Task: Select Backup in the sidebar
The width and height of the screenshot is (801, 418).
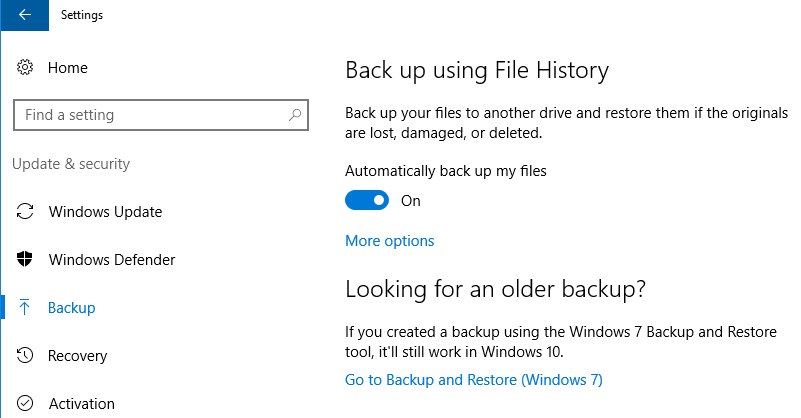Action: click(x=72, y=308)
